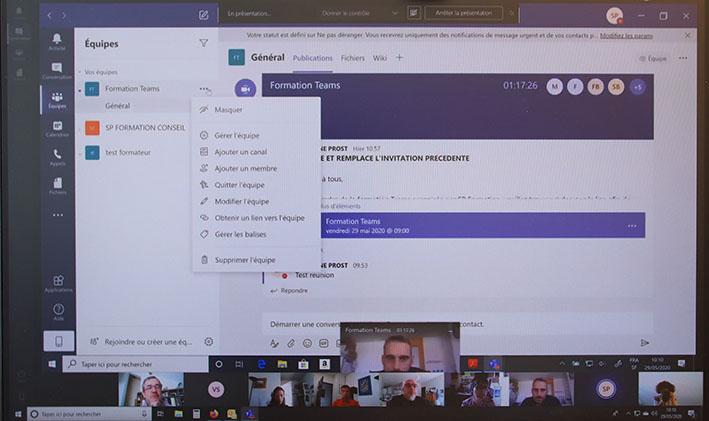Choose Masquer in the context menu

[x=256, y=109]
